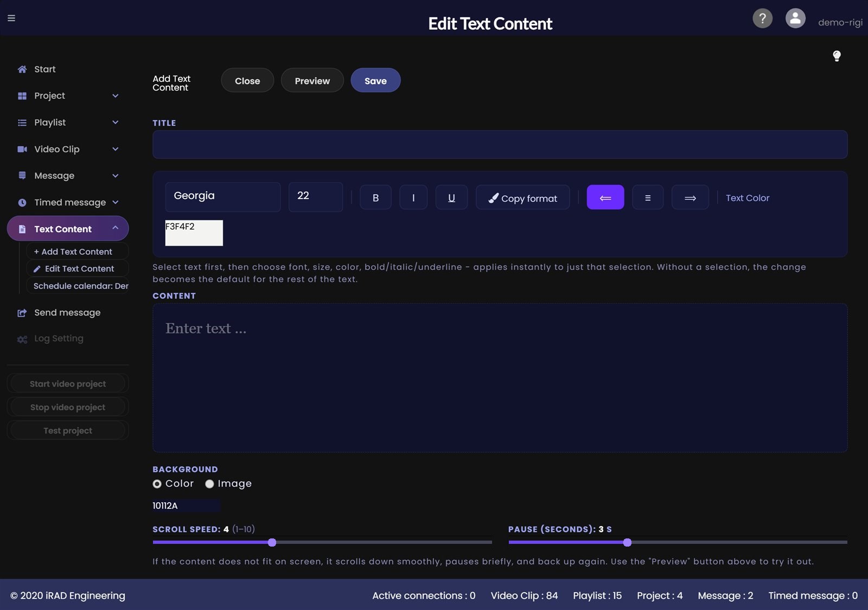Image resolution: width=868 pixels, height=610 pixels.
Task: Open the help question mark icon
Action: point(762,18)
